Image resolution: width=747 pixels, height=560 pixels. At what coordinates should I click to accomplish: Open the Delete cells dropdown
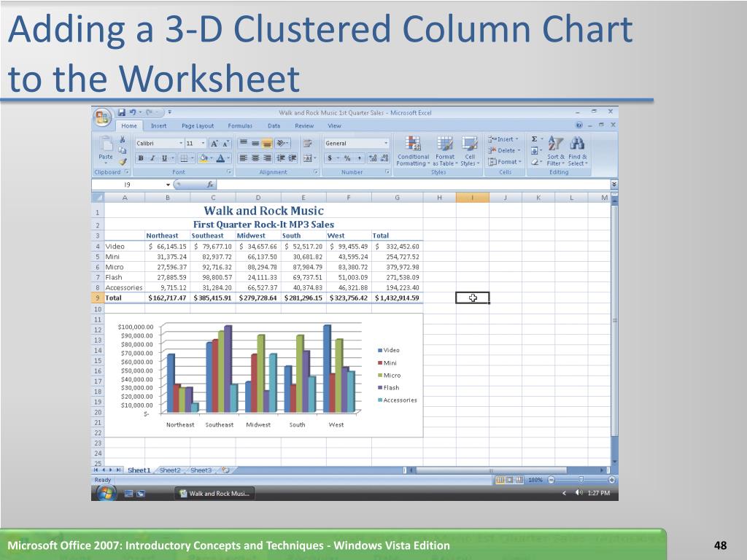[519, 150]
